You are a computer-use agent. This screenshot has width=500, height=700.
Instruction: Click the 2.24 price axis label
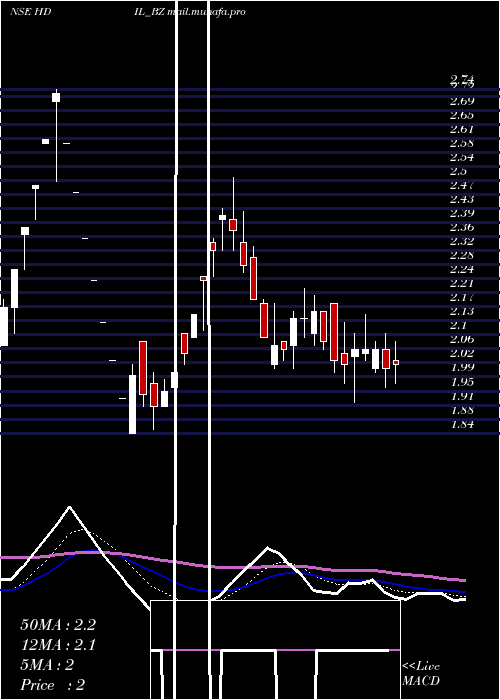462,269
